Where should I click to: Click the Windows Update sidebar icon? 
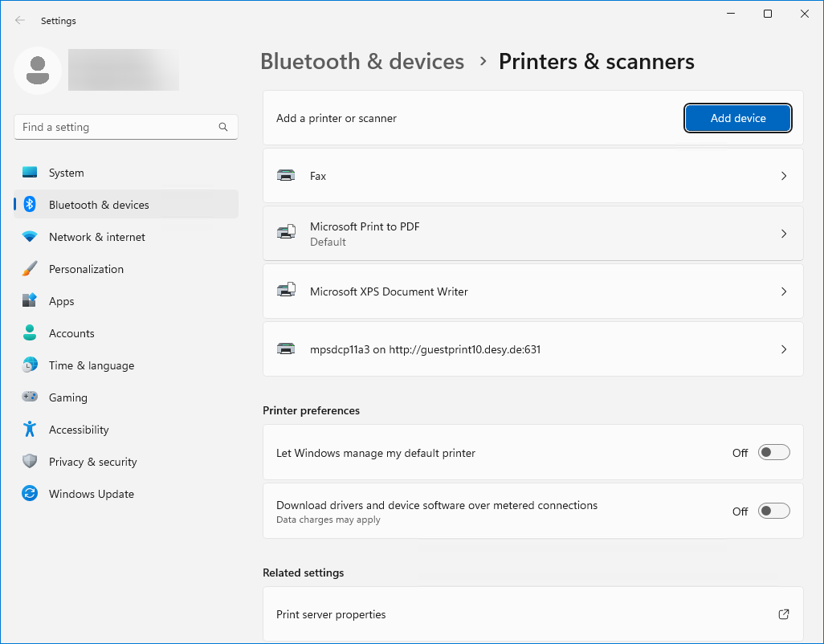[30, 494]
